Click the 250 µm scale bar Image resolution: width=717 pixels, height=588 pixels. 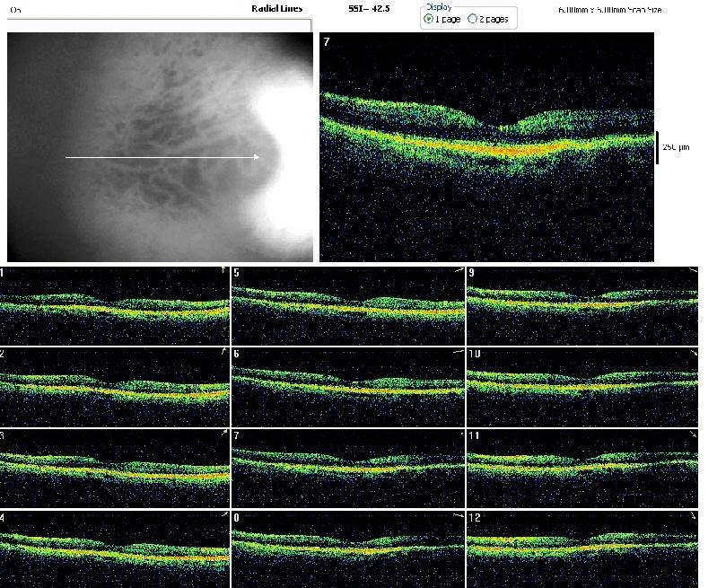coord(658,147)
